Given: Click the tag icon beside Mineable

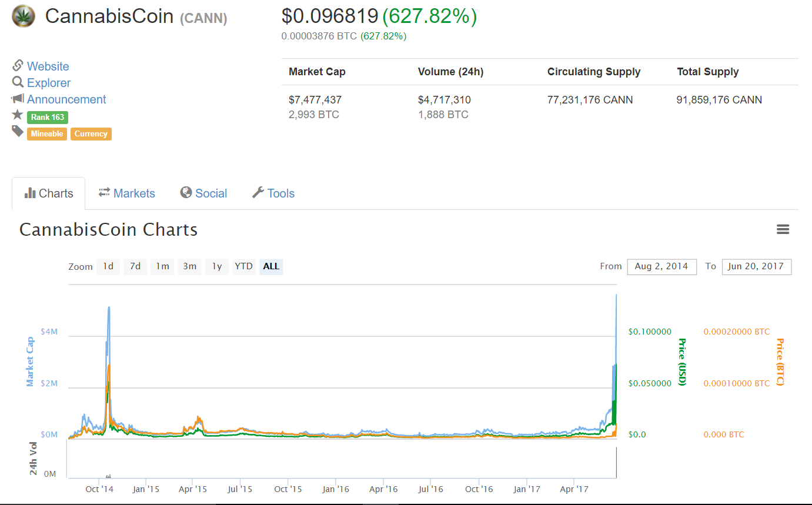Looking at the screenshot, I should click(18, 132).
